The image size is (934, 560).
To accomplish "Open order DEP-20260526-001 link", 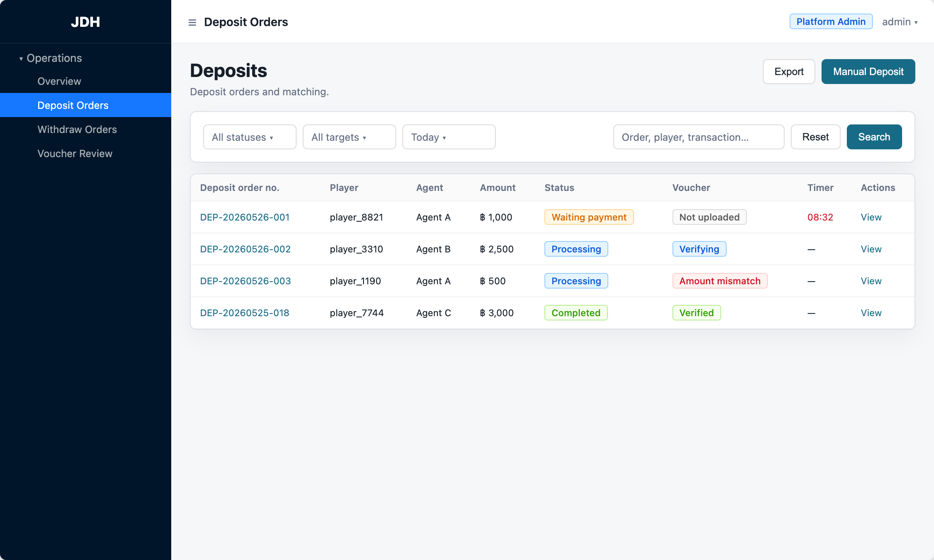I will (x=245, y=217).
